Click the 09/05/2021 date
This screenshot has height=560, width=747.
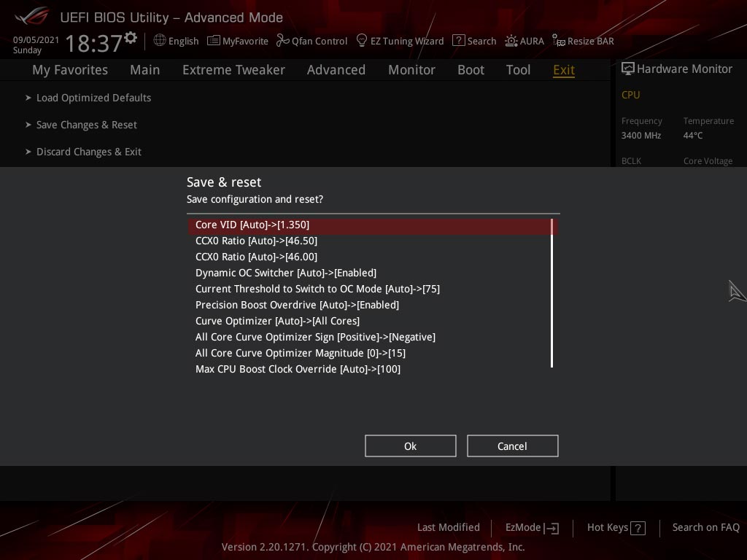point(36,40)
